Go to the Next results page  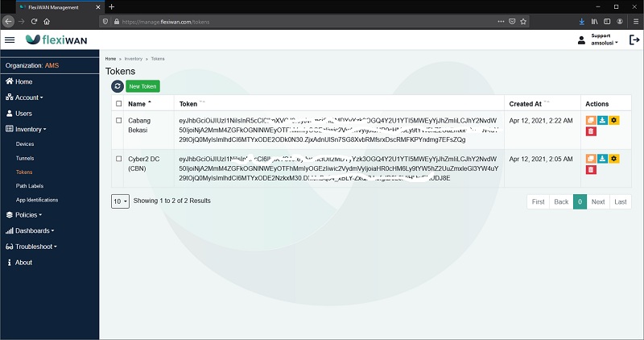(x=598, y=201)
